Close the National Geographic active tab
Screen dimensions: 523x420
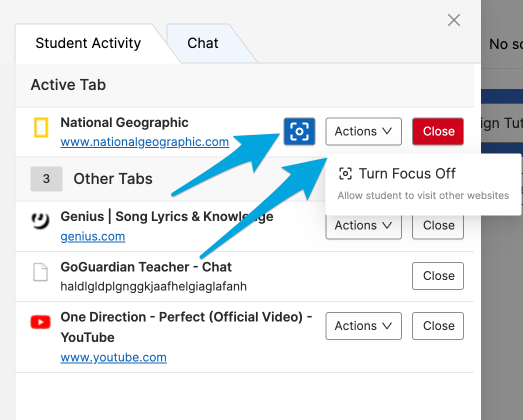point(438,131)
